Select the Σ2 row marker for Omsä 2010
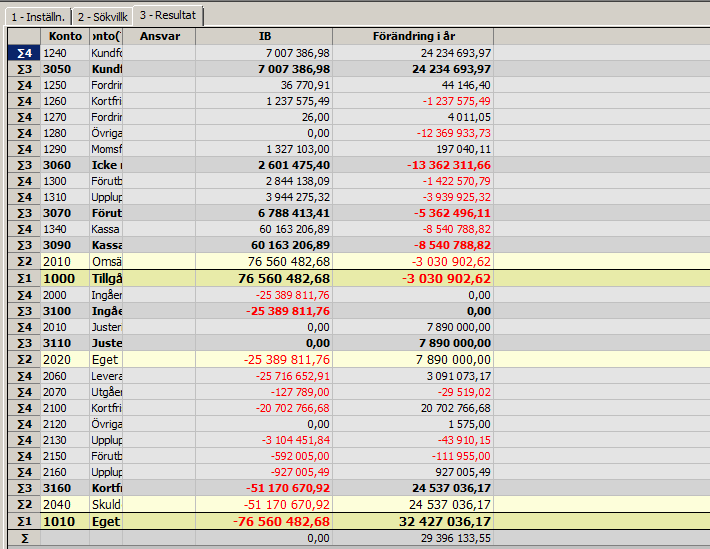 (x=24, y=261)
